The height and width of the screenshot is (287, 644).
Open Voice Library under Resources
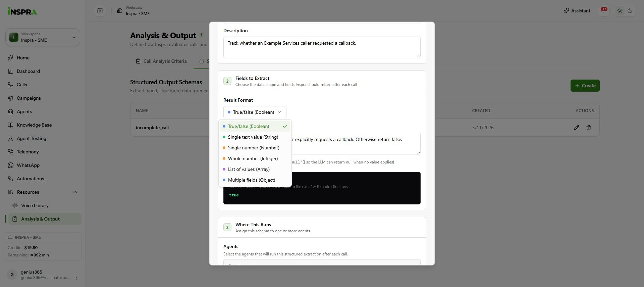click(45, 205)
